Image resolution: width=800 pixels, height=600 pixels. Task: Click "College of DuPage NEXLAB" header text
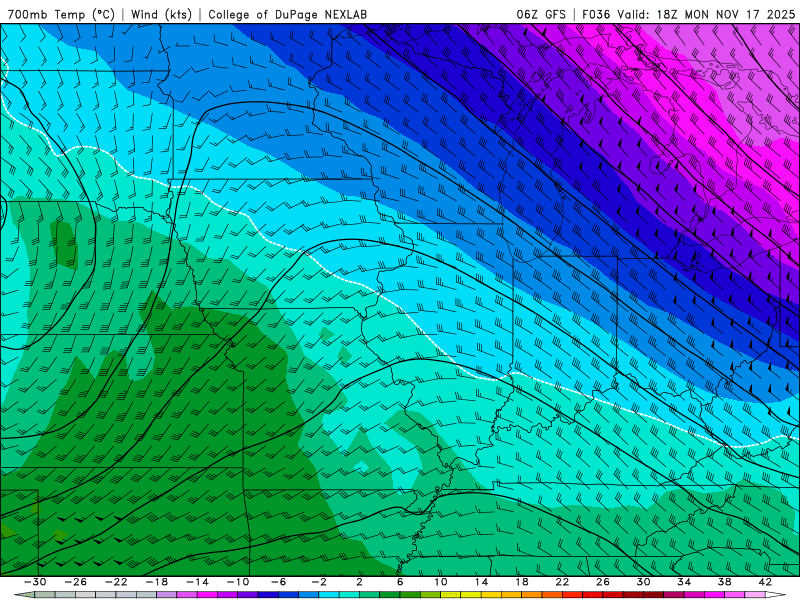(287, 14)
